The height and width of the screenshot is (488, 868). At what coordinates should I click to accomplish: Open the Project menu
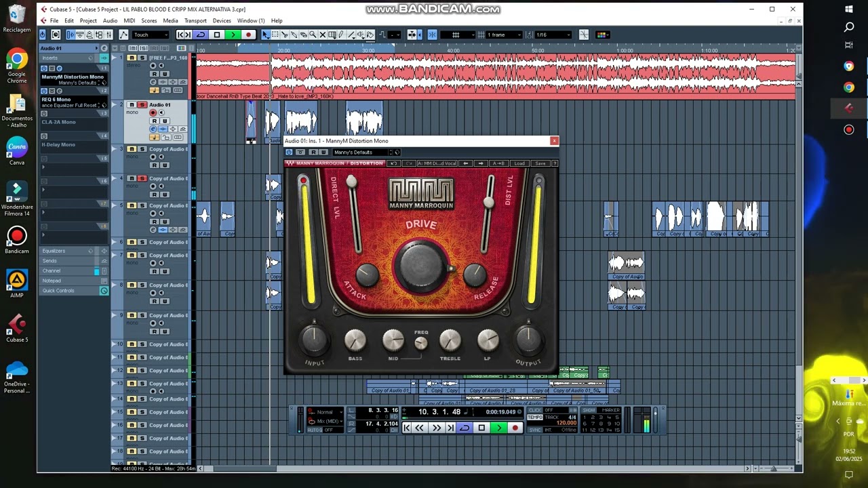coord(88,21)
